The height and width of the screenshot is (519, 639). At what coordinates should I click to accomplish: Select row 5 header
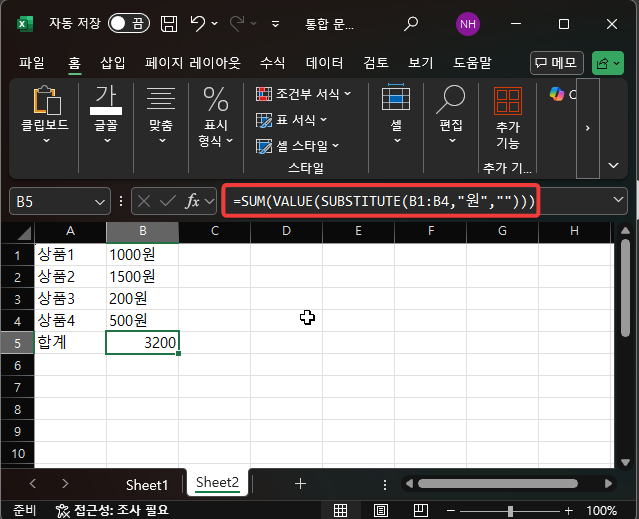[x=18, y=343]
